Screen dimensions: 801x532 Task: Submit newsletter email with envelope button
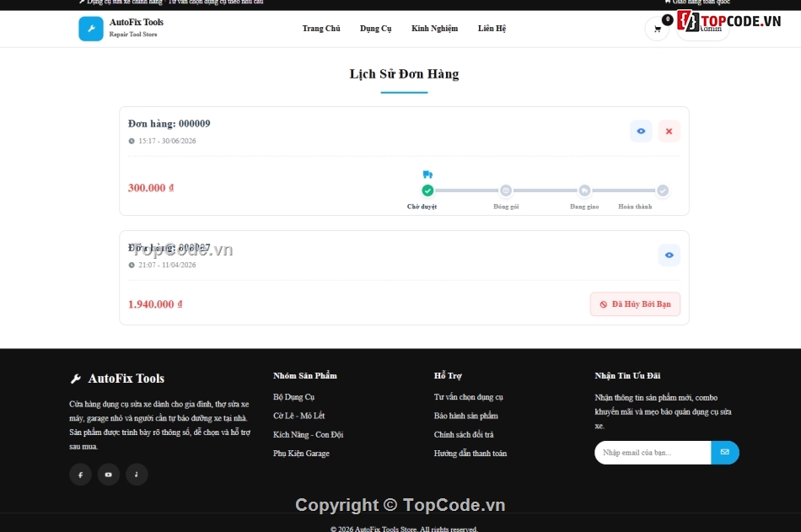pyautogui.click(x=725, y=453)
